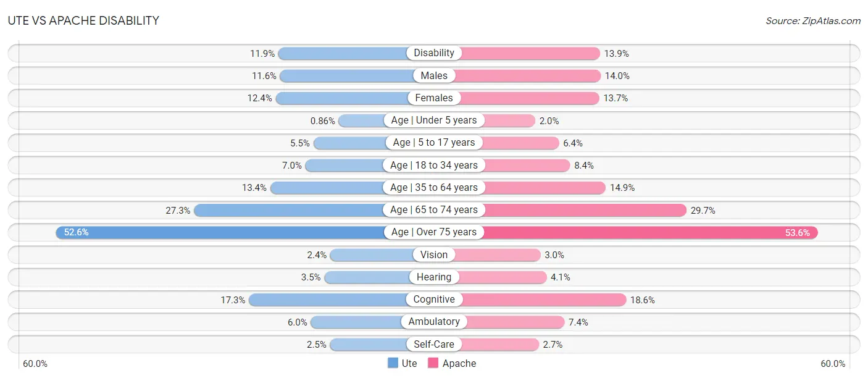This screenshot has height=378, width=868.
Task: Select the Males category label
Action: (x=434, y=75)
